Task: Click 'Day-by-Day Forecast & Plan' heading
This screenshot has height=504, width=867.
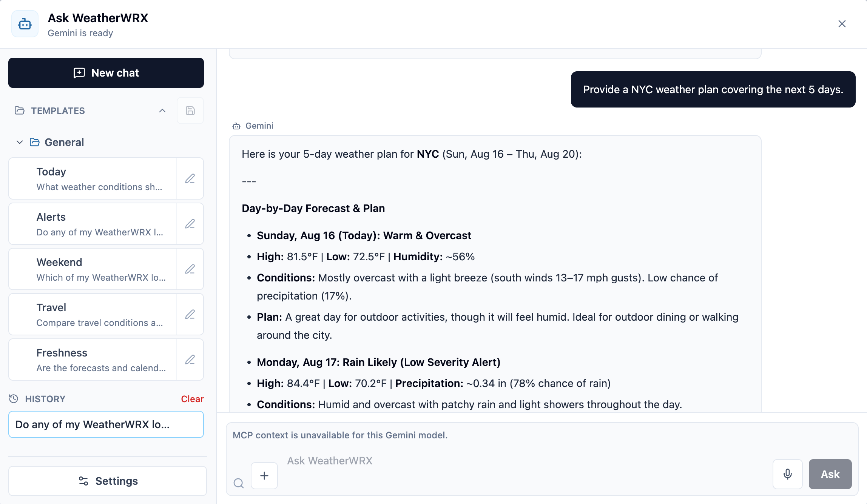Action: point(313,208)
